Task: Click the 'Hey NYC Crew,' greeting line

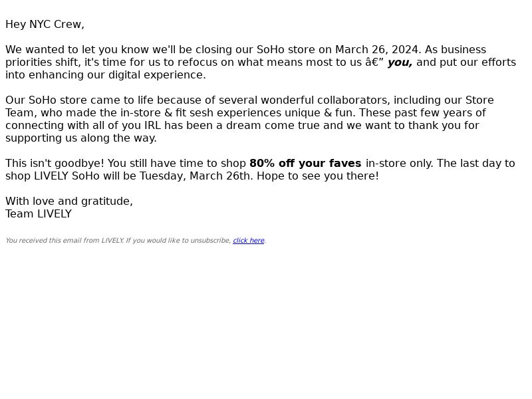Action: tap(45, 25)
